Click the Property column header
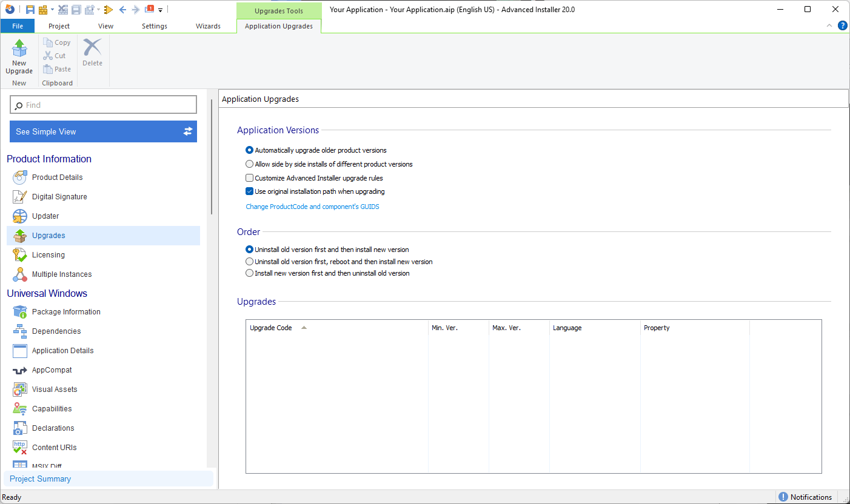The width and height of the screenshot is (850, 504). click(695, 328)
